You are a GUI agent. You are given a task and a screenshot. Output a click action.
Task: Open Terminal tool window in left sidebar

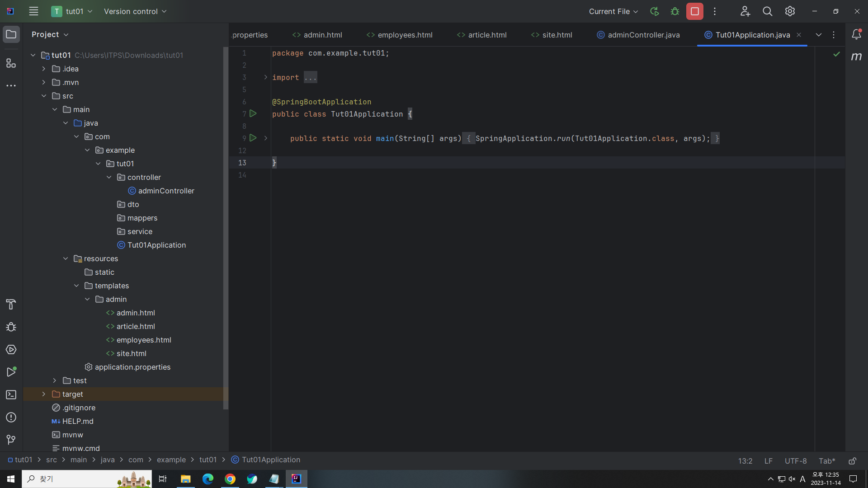click(x=11, y=395)
